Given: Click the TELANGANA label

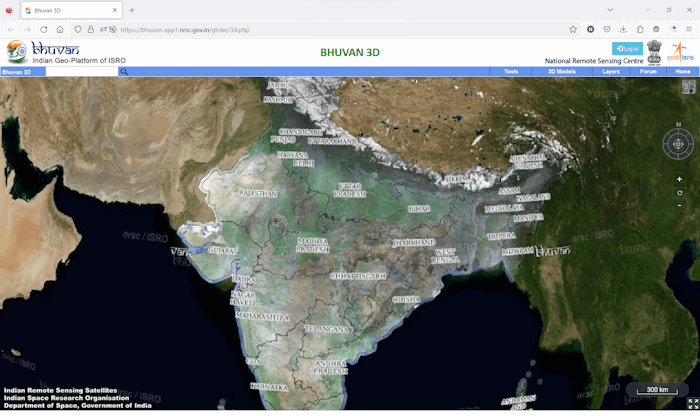Looking at the screenshot, I should [x=326, y=329].
